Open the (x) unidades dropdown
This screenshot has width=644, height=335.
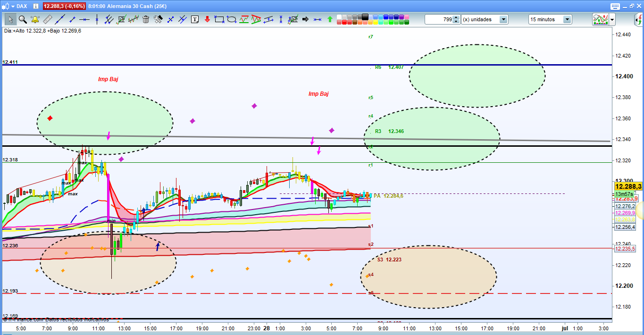(503, 19)
